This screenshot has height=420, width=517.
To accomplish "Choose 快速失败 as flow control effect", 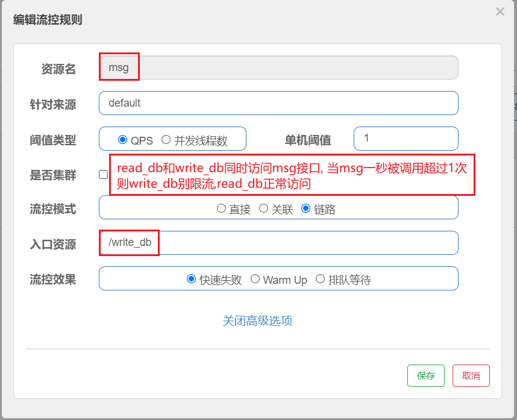I will point(192,278).
